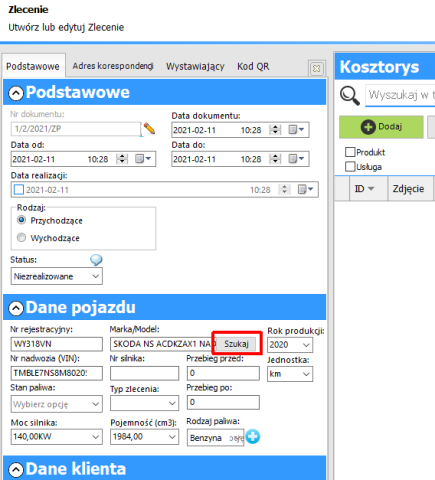This screenshot has height=480, width=435.
Task: Open the Moc silnika dropdown
Action: pyautogui.click(x=57, y=437)
